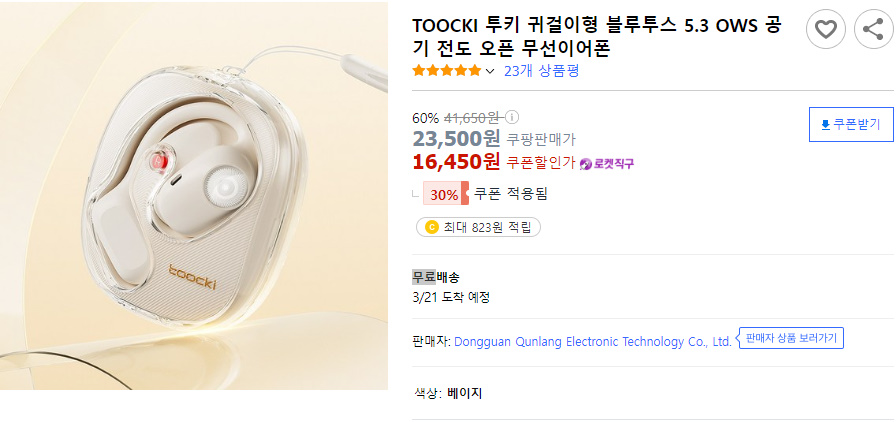896x422 pixels.
Task: Click the 로켓직구 rocket badge icon
Action: click(x=586, y=164)
